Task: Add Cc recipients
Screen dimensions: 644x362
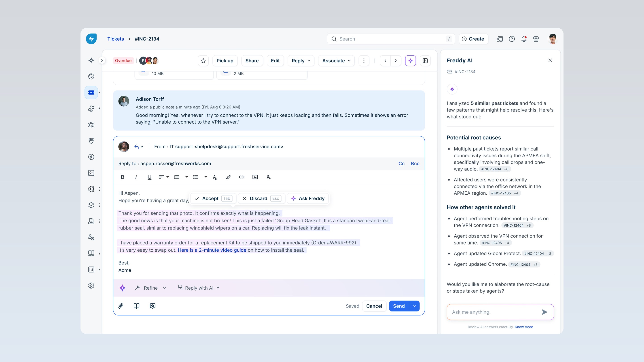Action: [401, 164]
